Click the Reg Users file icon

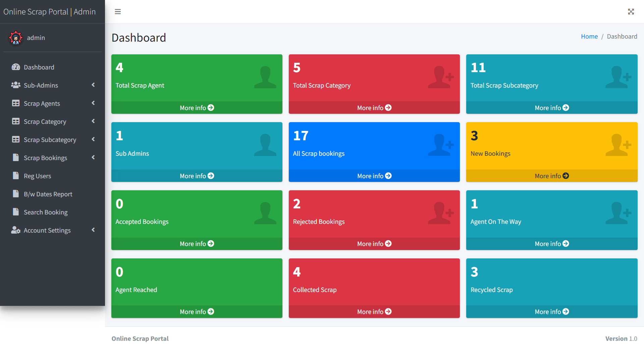click(x=16, y=176)
